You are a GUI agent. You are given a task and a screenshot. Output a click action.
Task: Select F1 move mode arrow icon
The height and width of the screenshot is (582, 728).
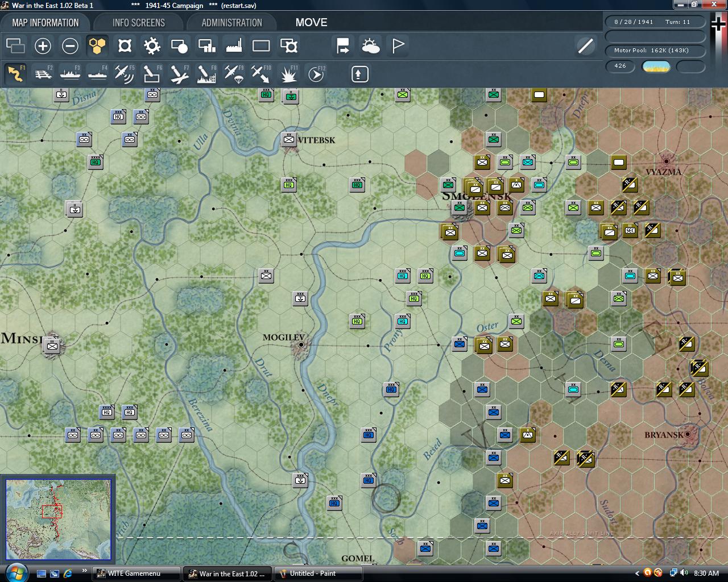point(16,74)
